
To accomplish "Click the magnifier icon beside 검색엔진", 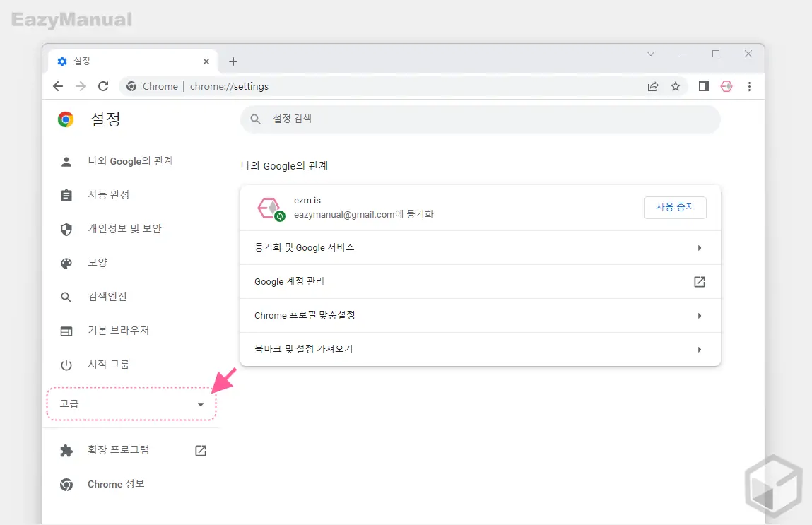I will tap(66, 297).
